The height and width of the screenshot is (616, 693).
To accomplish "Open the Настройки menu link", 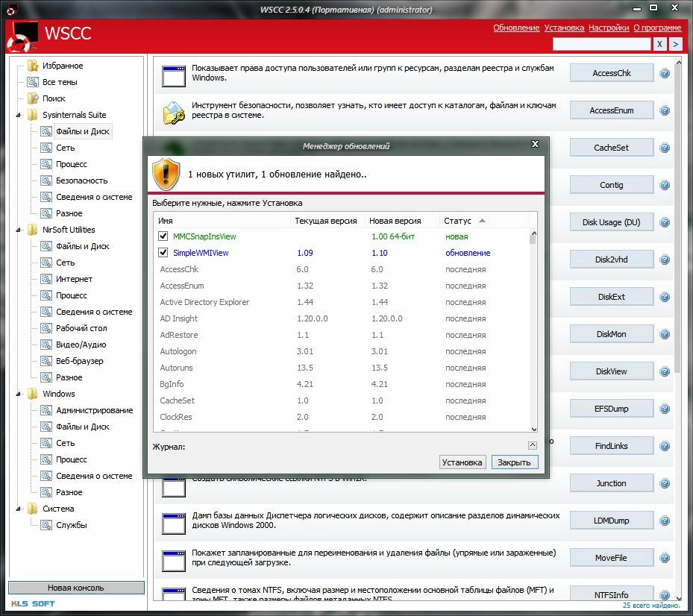I will coord(609,28).
